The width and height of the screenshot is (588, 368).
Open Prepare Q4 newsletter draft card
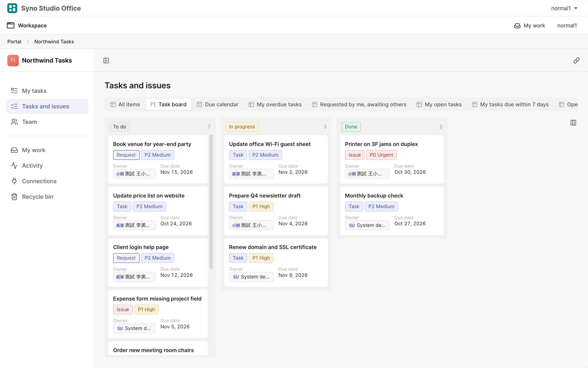pyautogui.click(x=276, y=211)
